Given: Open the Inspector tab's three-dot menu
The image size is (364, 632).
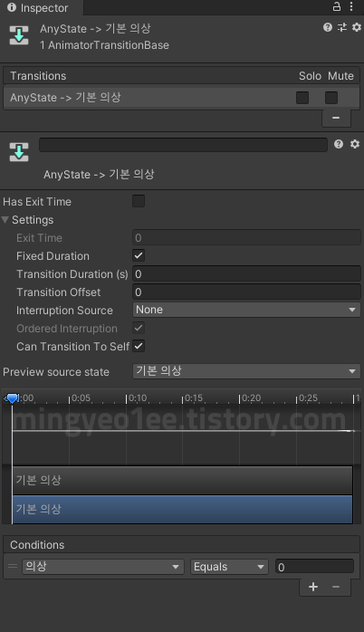Looking at the screenshot, I should (351, 6).
